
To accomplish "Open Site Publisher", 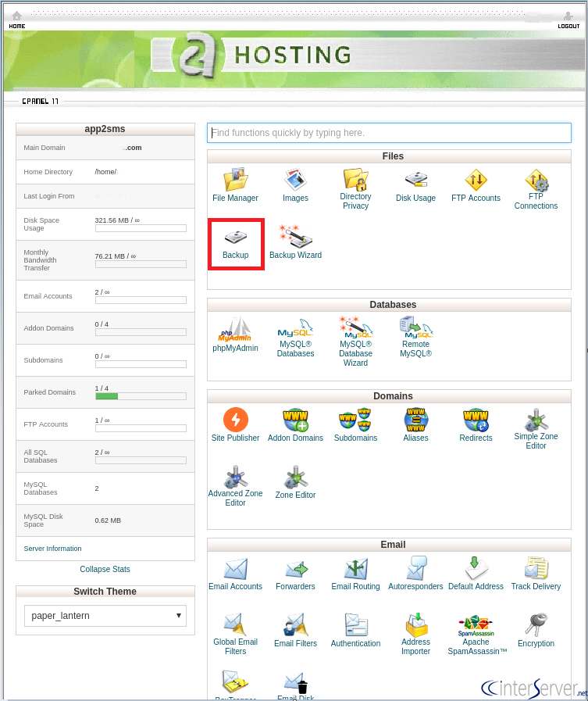I will [x=235, y=424].
